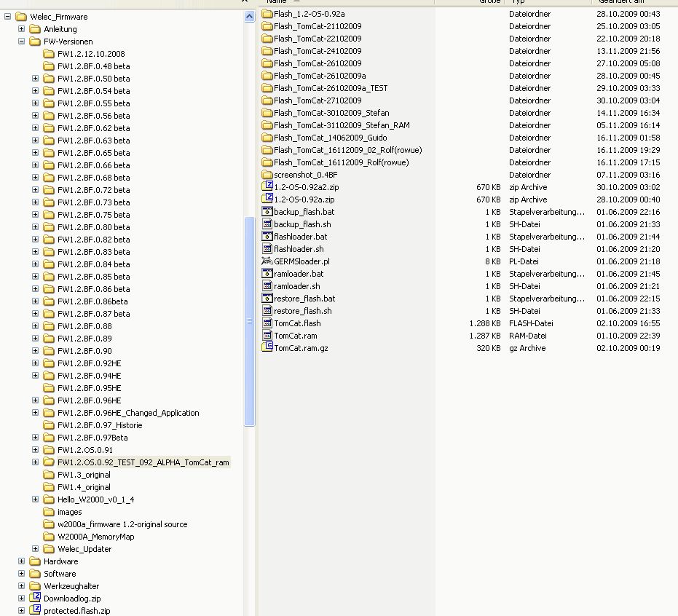Viewport: 678px width, 616px height.
Task: Select FW1.3_original in the tree
Action: [x=84, y=475]
